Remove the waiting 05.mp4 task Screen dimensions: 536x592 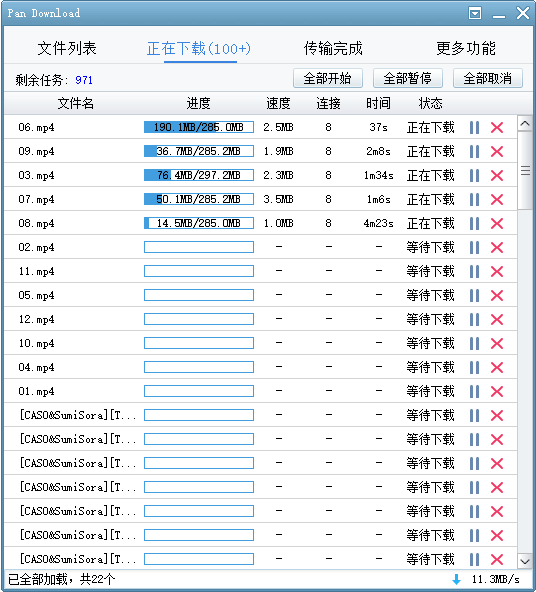[497, 295]
